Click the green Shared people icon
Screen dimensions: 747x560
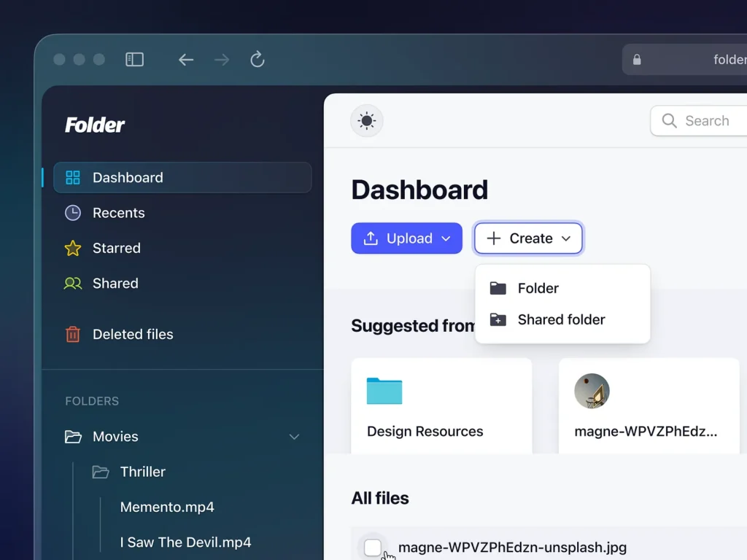pos(73,284)
